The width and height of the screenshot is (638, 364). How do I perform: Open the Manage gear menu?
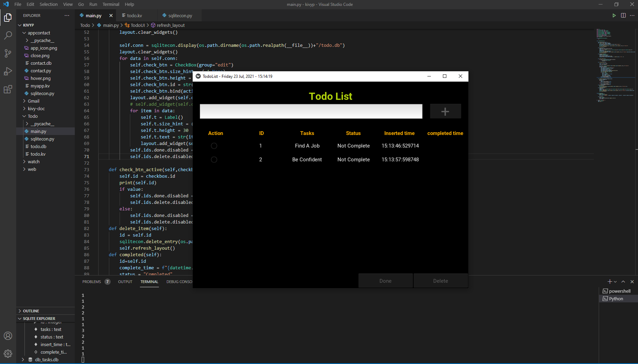pos(8,353)
